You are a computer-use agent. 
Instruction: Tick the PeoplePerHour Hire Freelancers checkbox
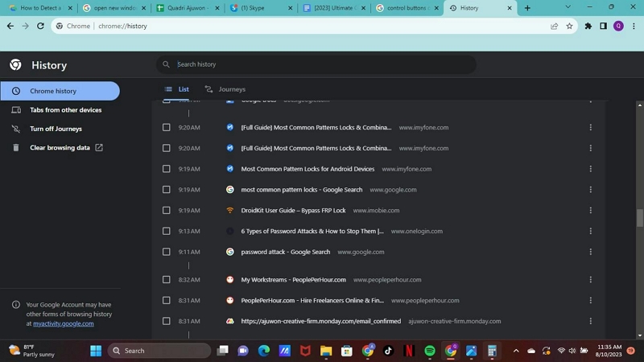point(167,300)
